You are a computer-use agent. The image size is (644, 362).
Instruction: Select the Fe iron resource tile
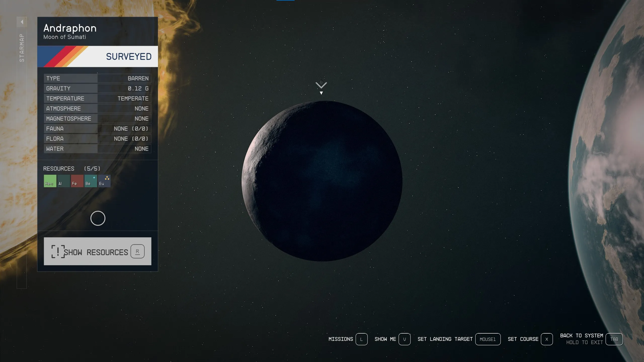point(77,181)
